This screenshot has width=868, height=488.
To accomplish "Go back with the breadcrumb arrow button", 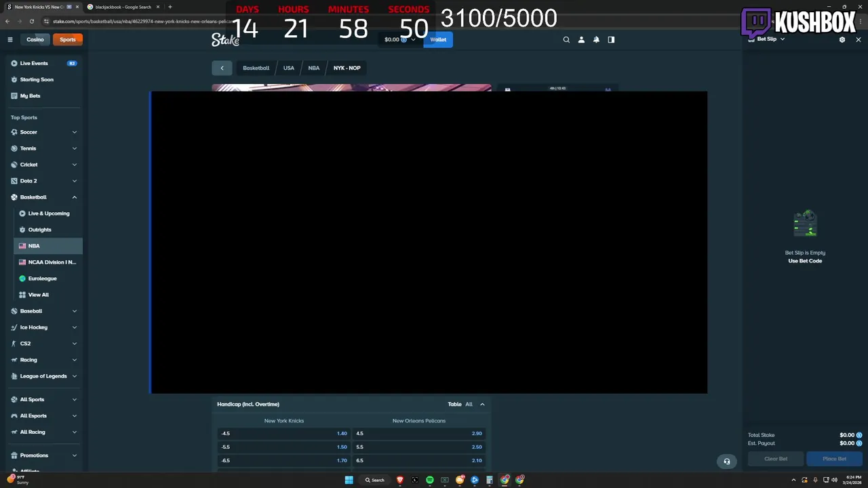I will (222, 68).
